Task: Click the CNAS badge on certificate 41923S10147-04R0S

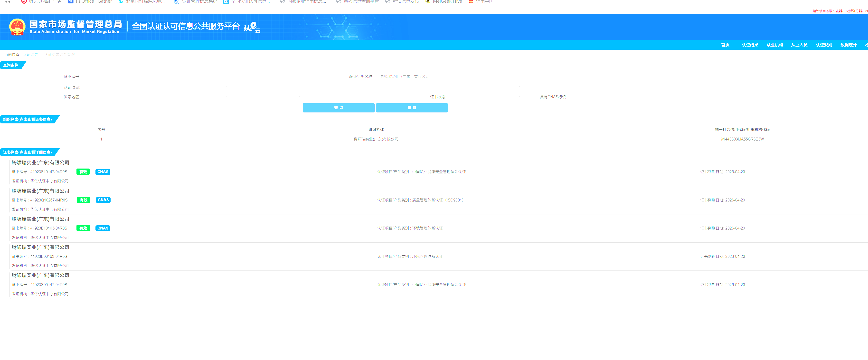Action: pos(103,172)
